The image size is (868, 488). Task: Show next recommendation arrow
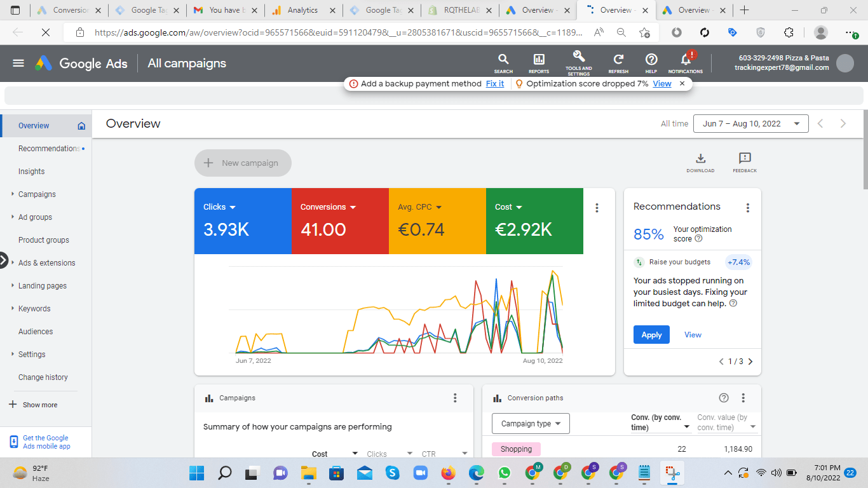750,362
